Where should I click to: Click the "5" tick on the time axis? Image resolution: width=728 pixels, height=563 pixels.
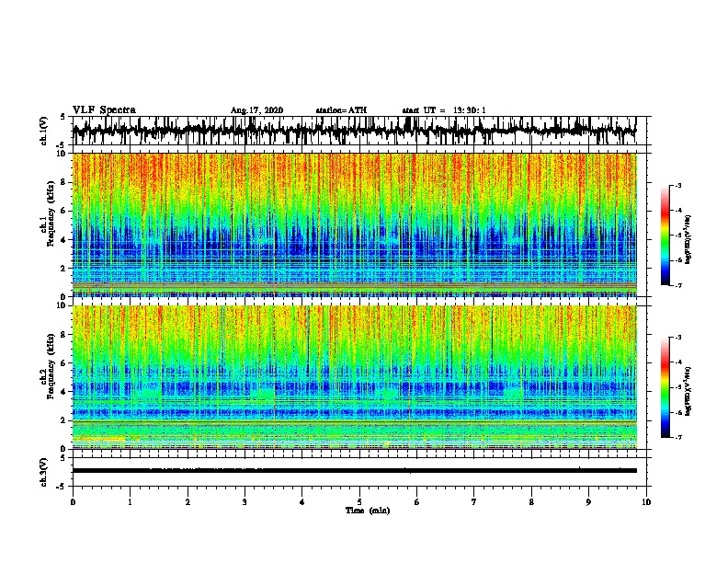pyautogui.click(x=359, y=502)
